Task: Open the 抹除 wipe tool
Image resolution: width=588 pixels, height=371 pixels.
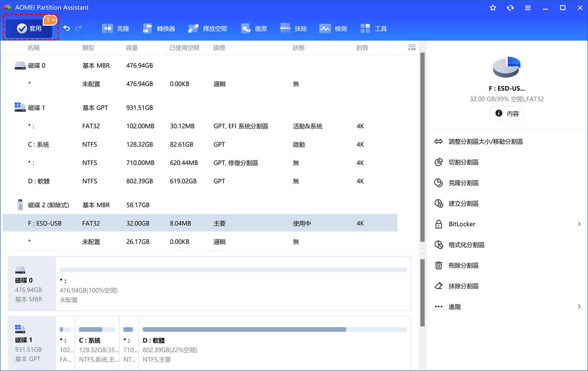Action: coord(293,29)
